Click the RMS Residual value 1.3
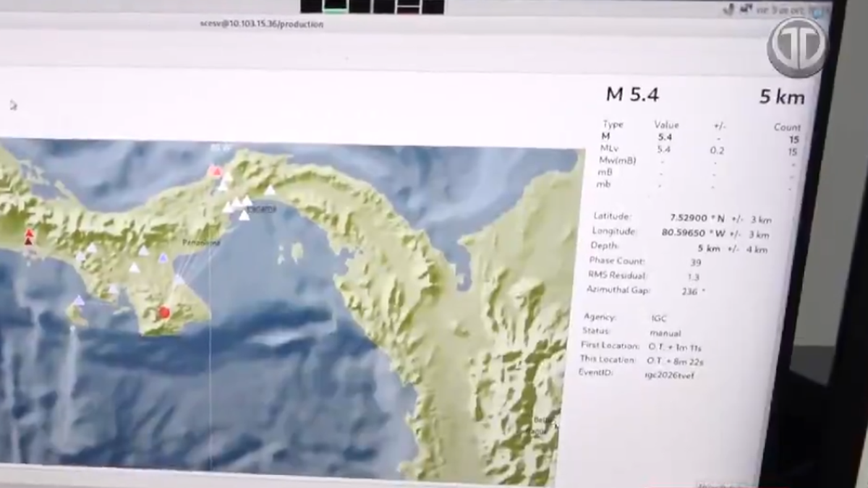 pos(693,277)
